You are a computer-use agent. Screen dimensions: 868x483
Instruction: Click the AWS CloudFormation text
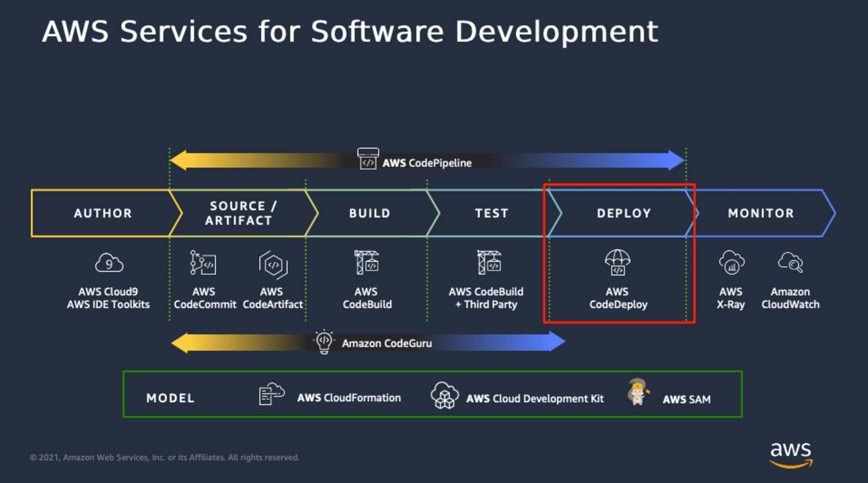[x=349, y=398]
